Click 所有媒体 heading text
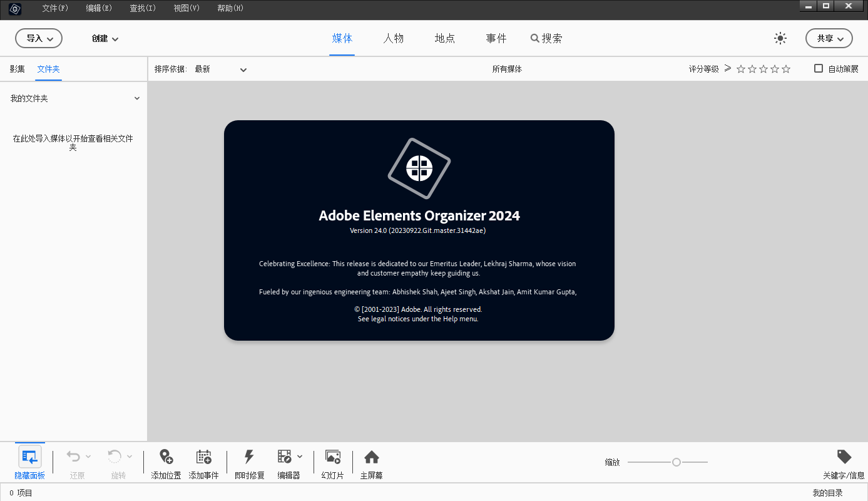 click(507, 69)
